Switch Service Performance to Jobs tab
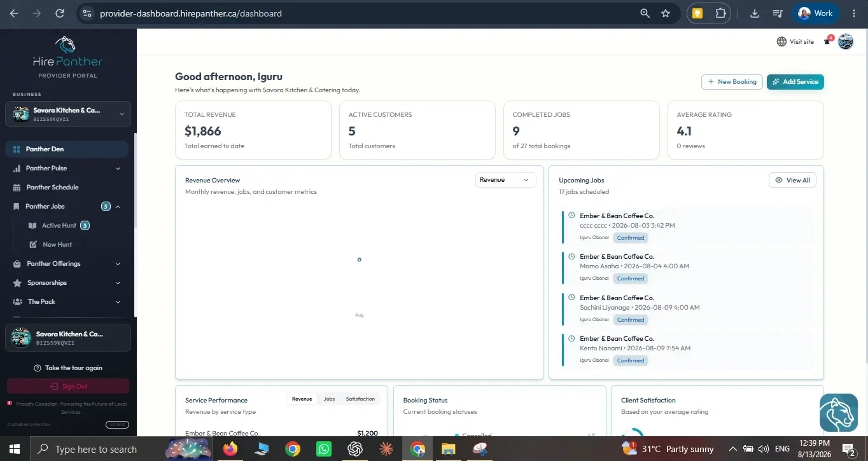This screenshot has height=461, width=868. pyautogui.click(x=329, y=399)
